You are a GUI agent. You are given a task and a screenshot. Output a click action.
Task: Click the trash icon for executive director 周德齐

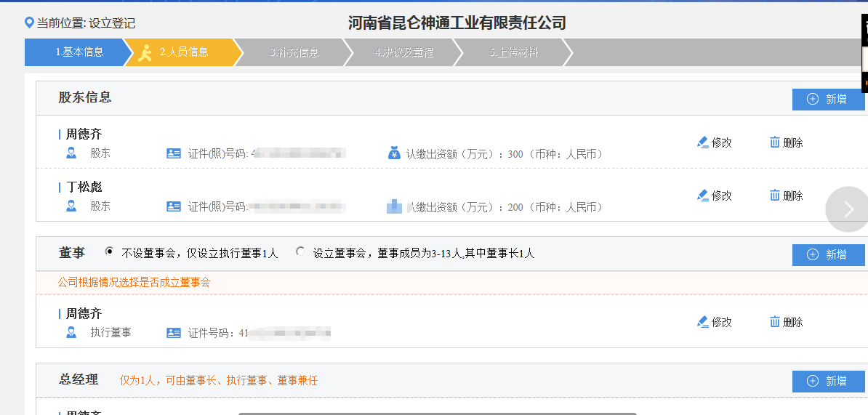click(x=775, y=322)
